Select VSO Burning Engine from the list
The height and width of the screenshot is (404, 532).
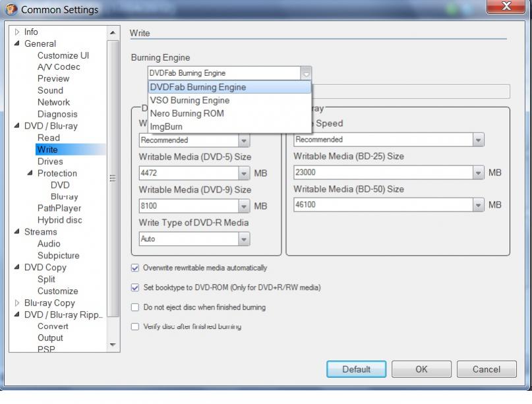[190, 100]
